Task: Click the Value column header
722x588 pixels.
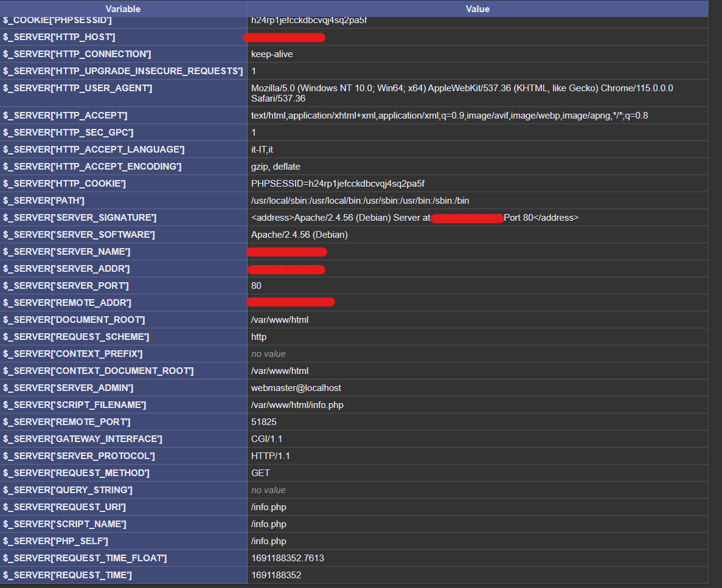Action: pyautogui.click(x=477, y=9)
